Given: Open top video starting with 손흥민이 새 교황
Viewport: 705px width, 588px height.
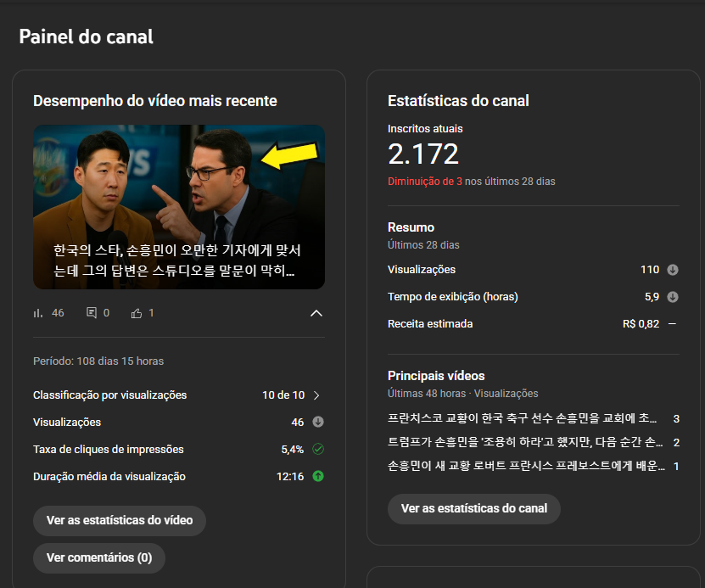Looking at the screenshot, I should [x=527, y=466].
